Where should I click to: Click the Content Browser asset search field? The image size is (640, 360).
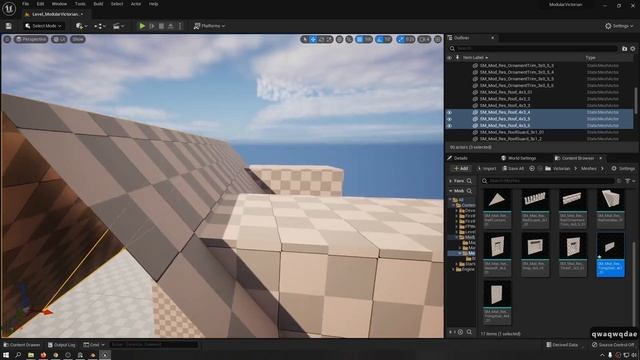click(547, 181)
